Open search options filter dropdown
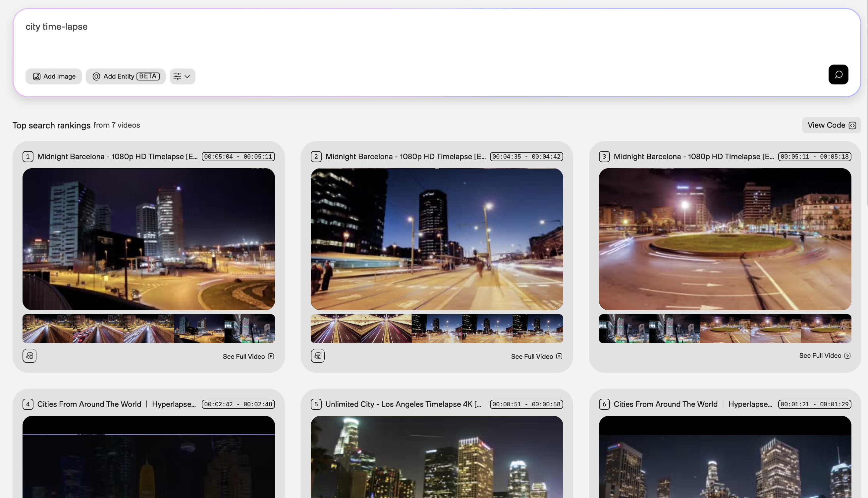This screenshot has height=498, width=868. tap(182, 76)
